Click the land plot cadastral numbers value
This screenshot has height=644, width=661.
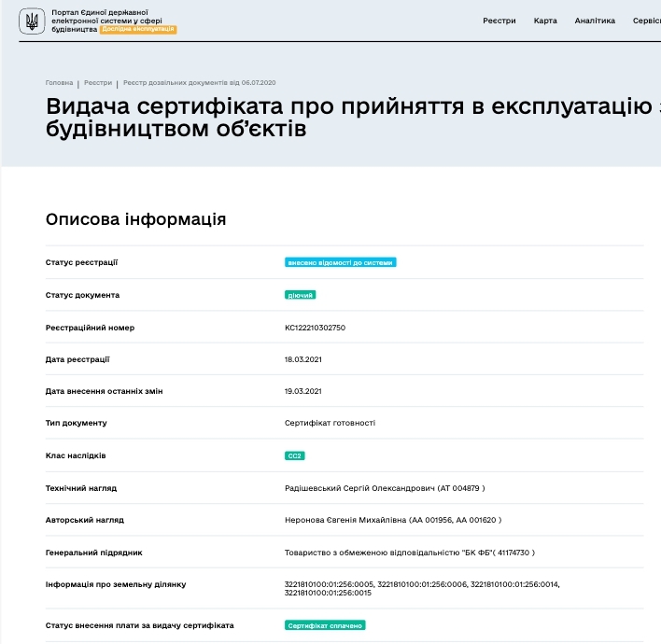(422, 588)
